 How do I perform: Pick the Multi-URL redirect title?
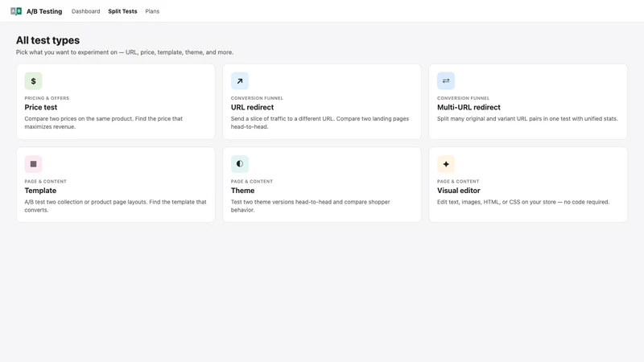[x=469, y=107]
